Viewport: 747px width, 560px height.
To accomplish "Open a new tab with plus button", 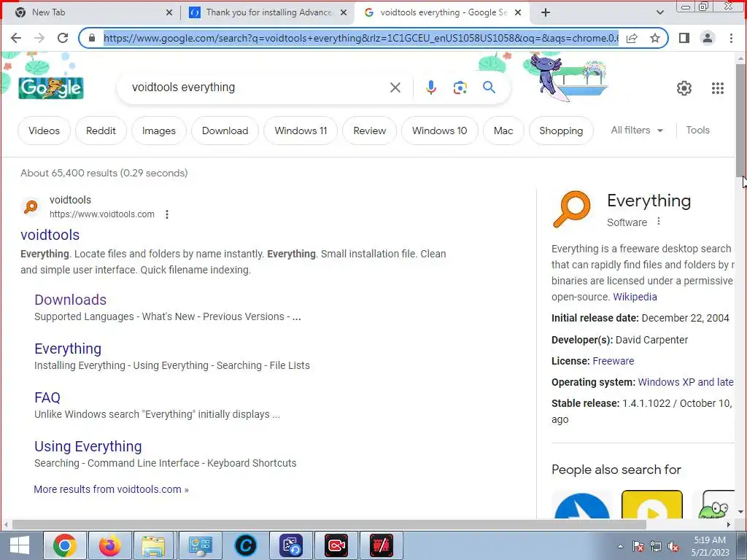I will (546, 12).
